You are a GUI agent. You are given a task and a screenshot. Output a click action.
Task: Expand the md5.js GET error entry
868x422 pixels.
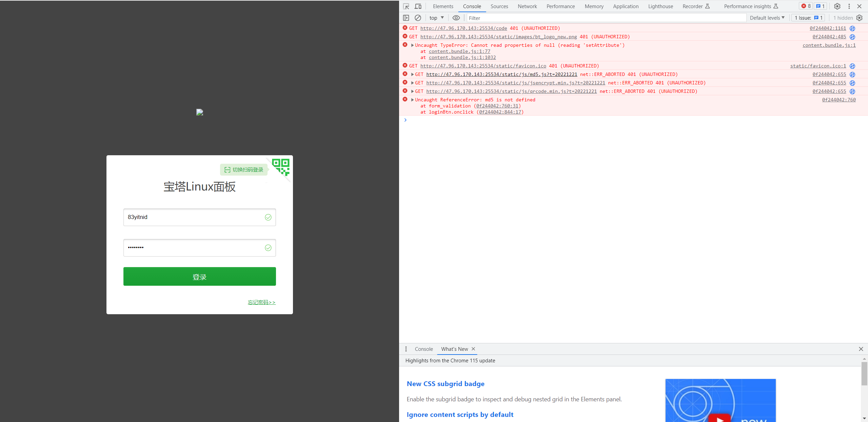(412, 74)
